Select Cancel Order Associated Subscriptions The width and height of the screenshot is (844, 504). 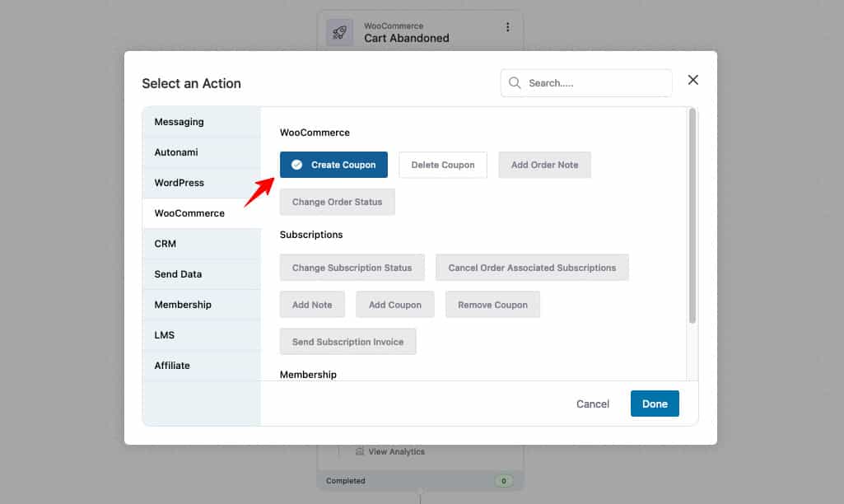(x=533, y=268)
